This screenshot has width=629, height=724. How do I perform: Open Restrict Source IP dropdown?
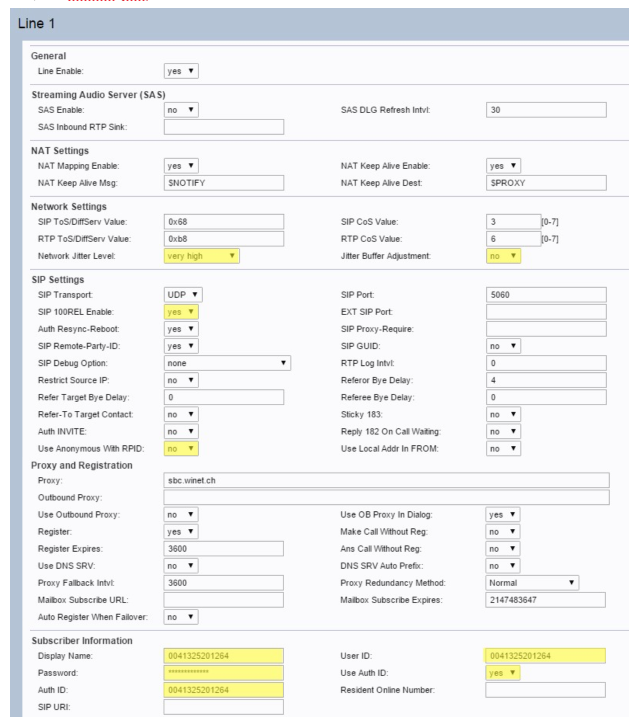181,380
